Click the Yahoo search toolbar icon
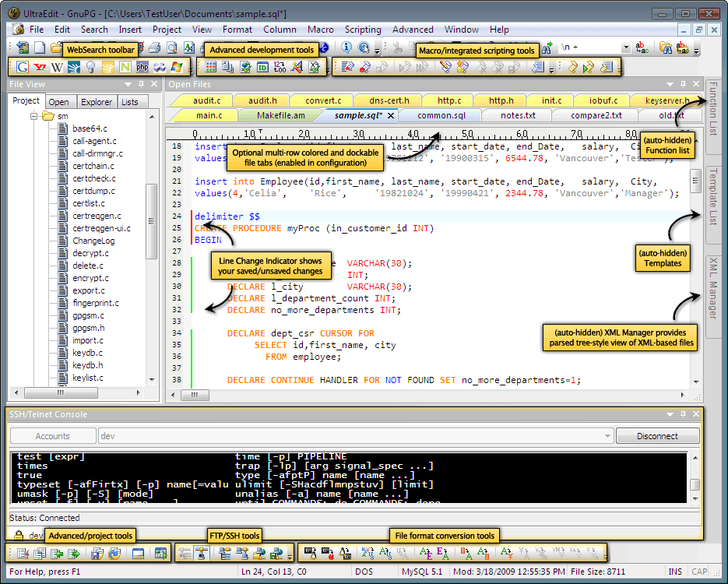Screen dimensions: 728x584 pyautogui.click(x=40, y=68)
